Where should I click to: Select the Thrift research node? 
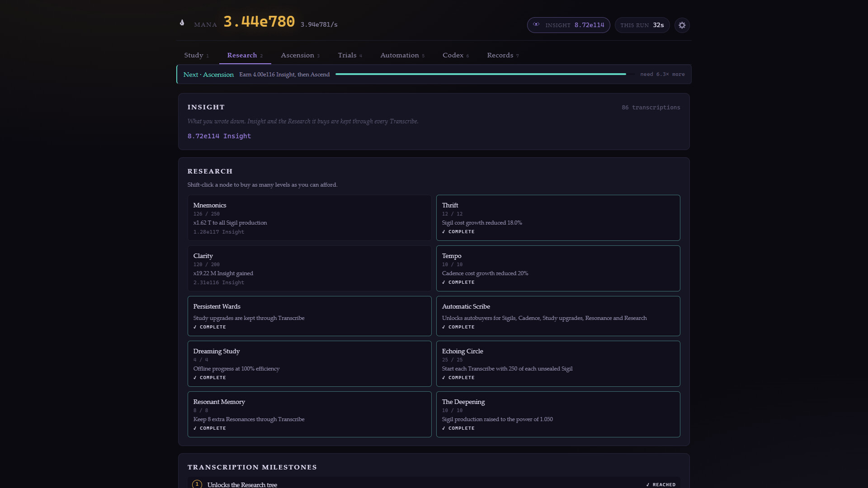point(558,218)
